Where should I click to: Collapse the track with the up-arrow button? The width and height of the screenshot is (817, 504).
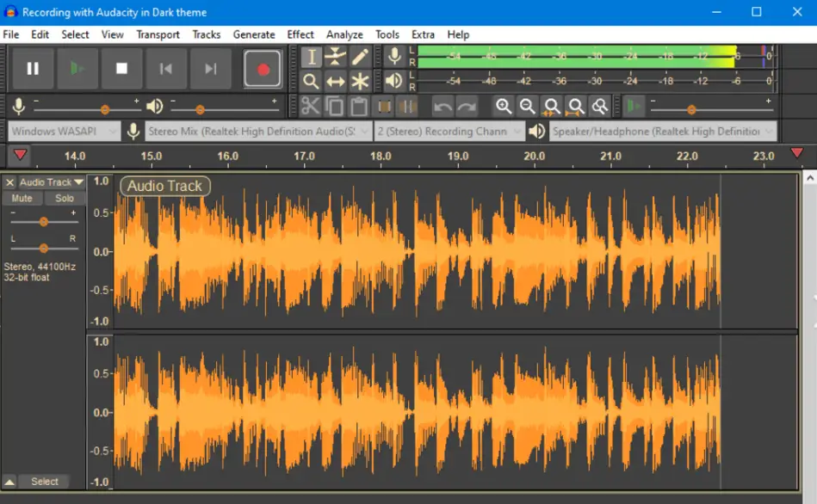(9, 482)
